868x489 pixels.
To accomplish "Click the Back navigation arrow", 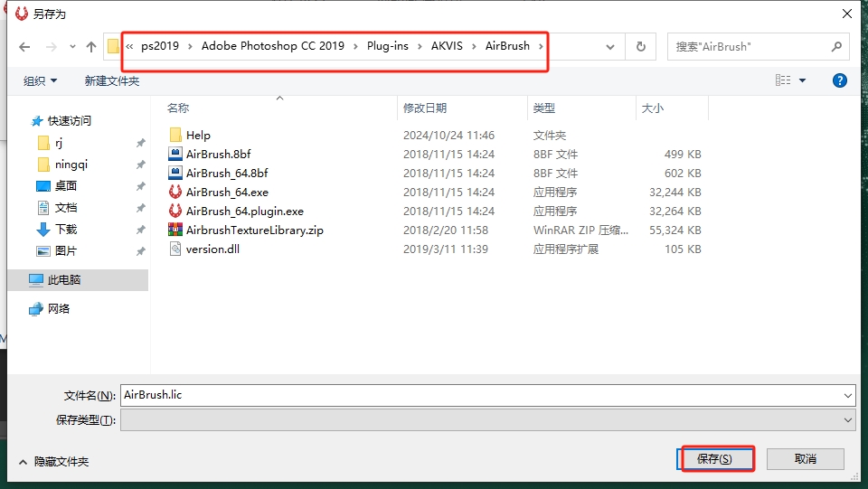I will point(24,47).
